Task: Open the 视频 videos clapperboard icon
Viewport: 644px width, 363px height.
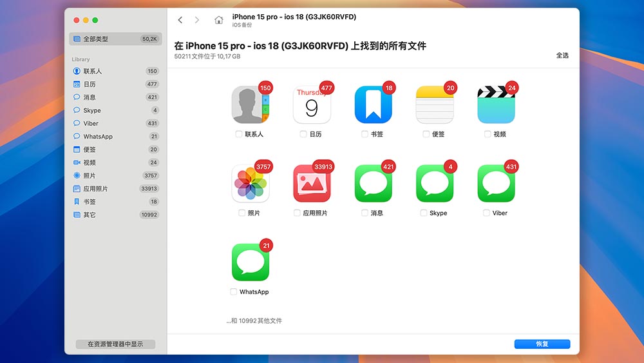Action: click(x=496, y=104)
